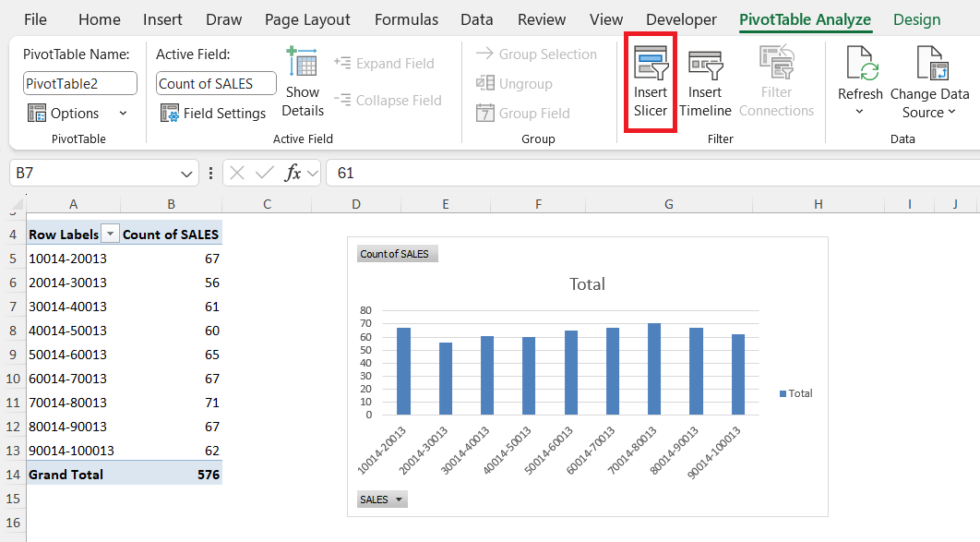Viewport: 980px width, 542px height.
Task: Click the Show Details icon
Action: click(303, 63)
